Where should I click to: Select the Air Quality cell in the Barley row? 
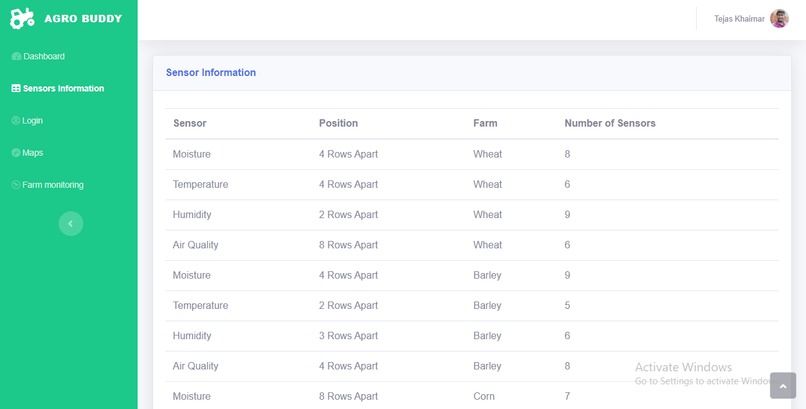coord(195,366)
